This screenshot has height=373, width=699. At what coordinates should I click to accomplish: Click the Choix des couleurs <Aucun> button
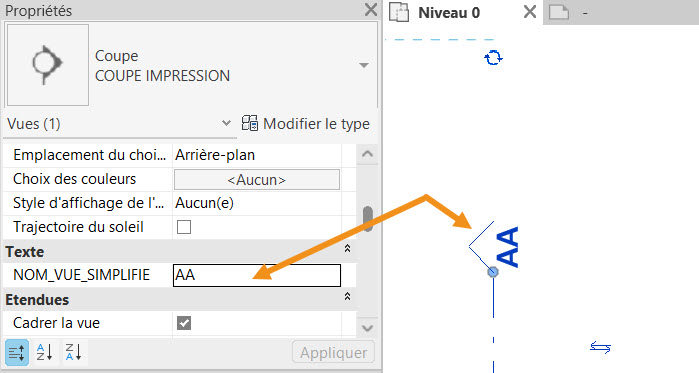[x=257, y=180]
